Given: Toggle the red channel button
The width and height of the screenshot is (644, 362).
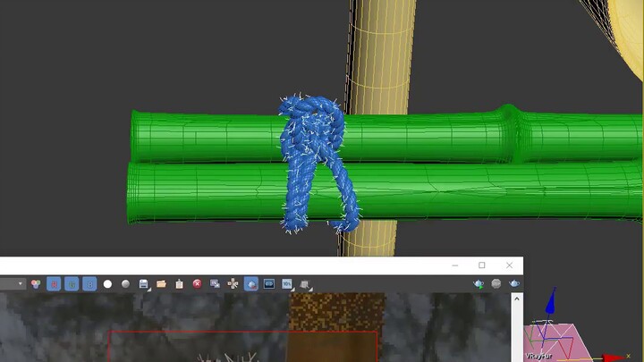Looking at the screenshot, I should point(54,284).
